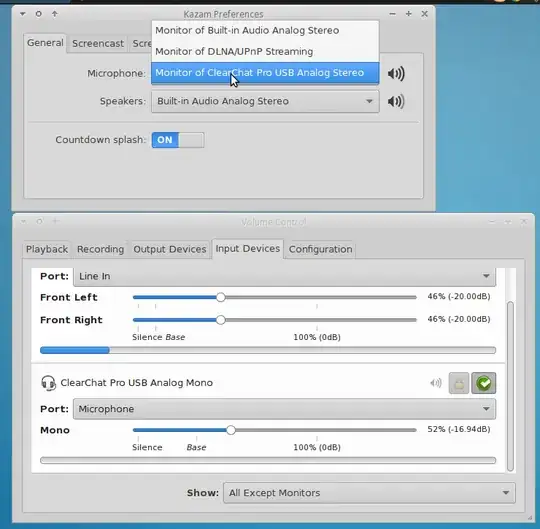
Task: Click the Front Right volume slider handle
Action: 221,320
